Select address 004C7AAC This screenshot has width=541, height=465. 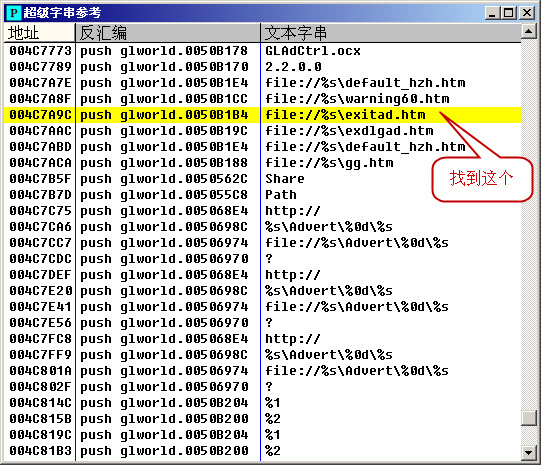click(x=40, y=131)
